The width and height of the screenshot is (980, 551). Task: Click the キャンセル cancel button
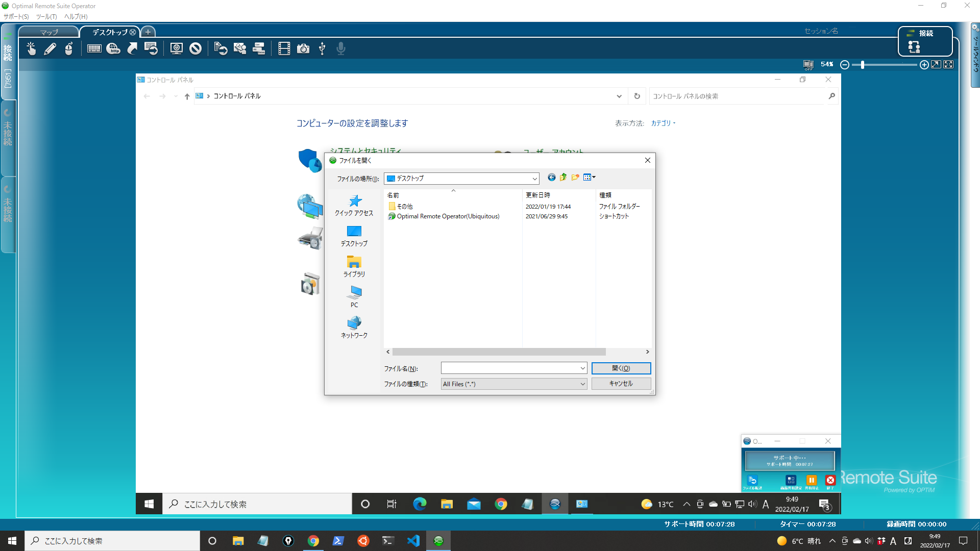click(x=621, y=384)
